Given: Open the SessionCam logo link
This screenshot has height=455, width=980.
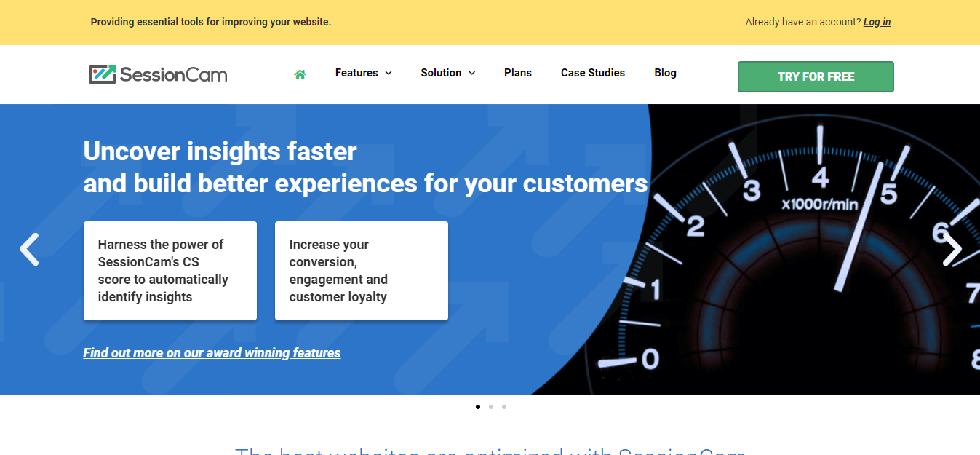Looking at the screenshot, I should coord(158,74).
